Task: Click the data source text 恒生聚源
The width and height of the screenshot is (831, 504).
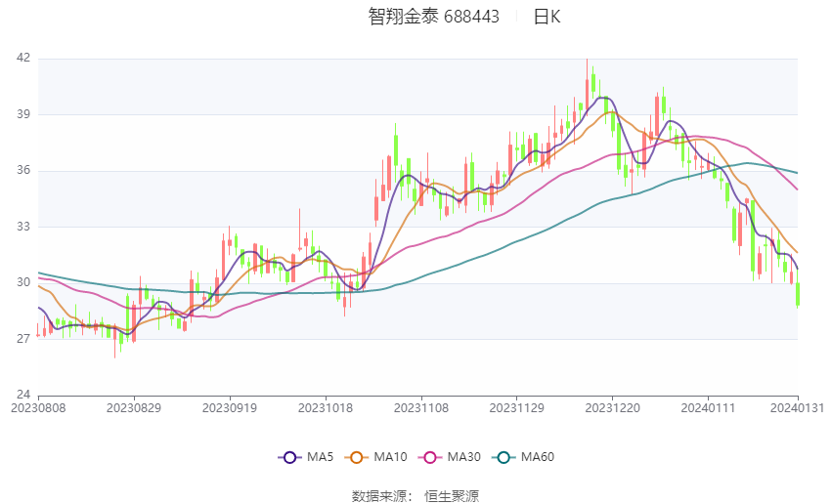Action: pos(452,496)
